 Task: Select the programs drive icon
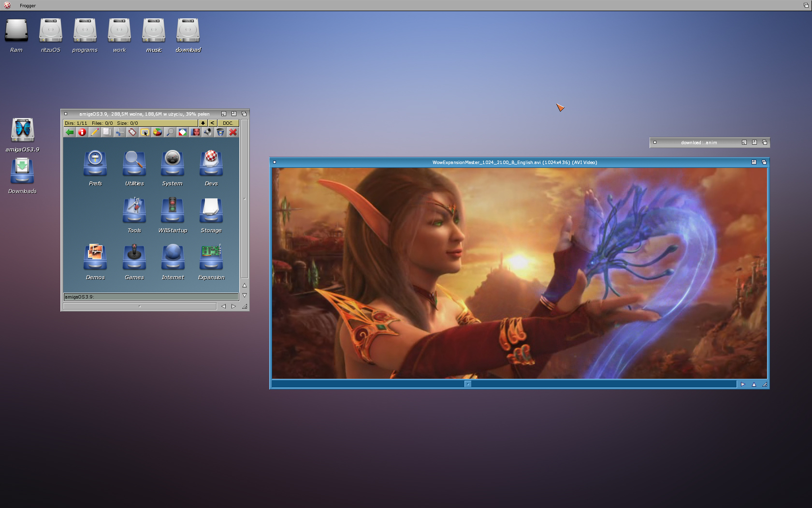pos(85,35)
